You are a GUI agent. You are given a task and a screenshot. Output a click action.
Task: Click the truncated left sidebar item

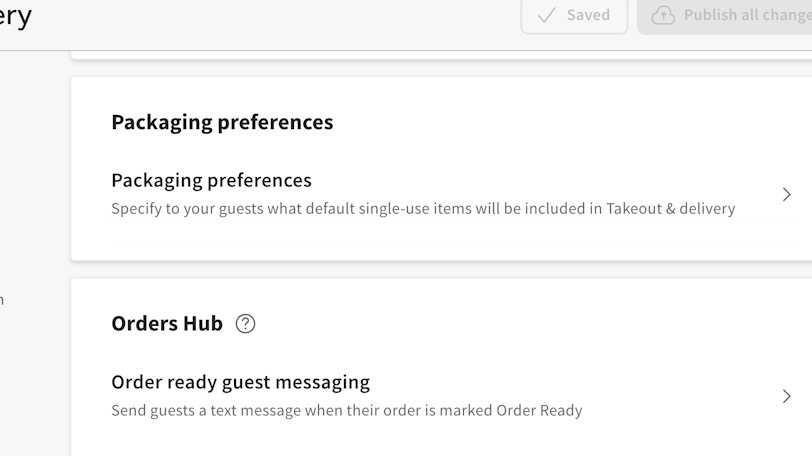coord(2,299)
